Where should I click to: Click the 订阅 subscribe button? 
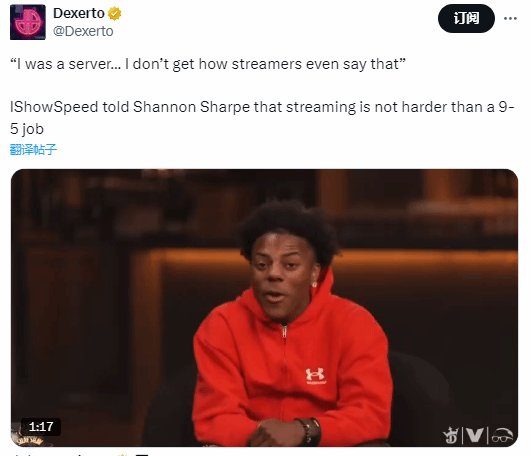466,18
